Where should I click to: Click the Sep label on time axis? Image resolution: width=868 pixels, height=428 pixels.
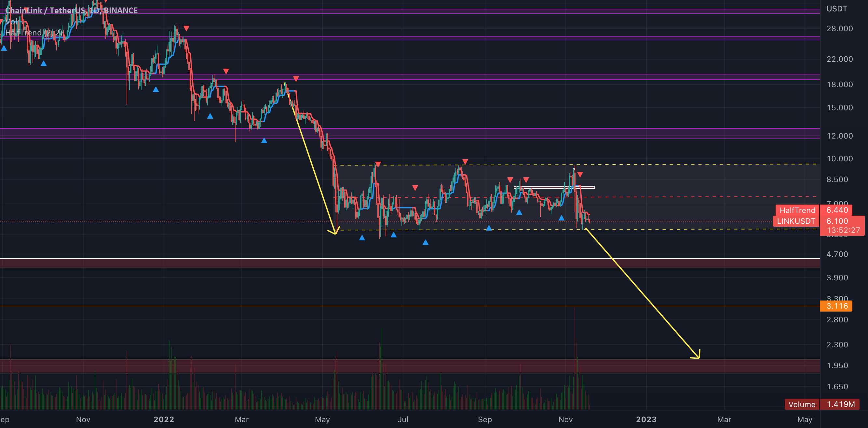pyautogui.click(x=485, y=420)
